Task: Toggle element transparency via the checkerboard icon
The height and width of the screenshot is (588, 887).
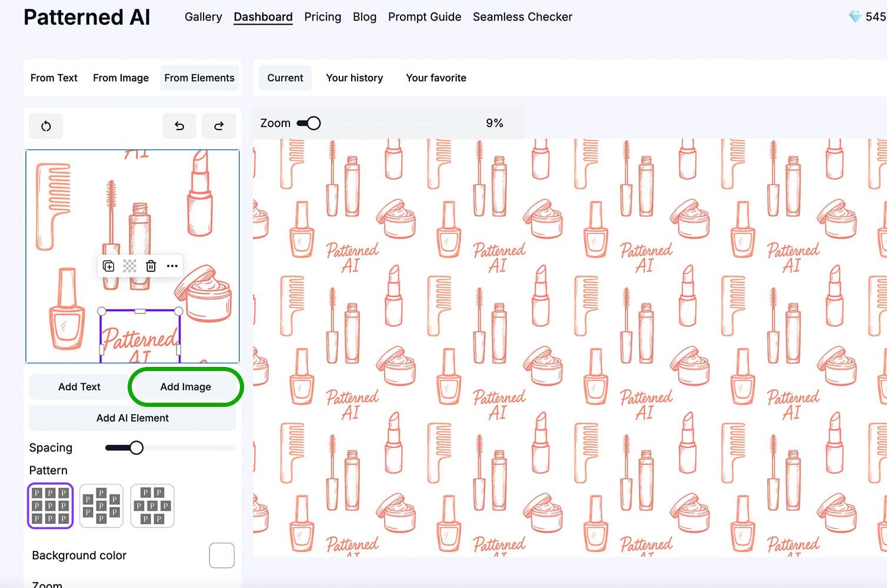Action: point(129,266)
